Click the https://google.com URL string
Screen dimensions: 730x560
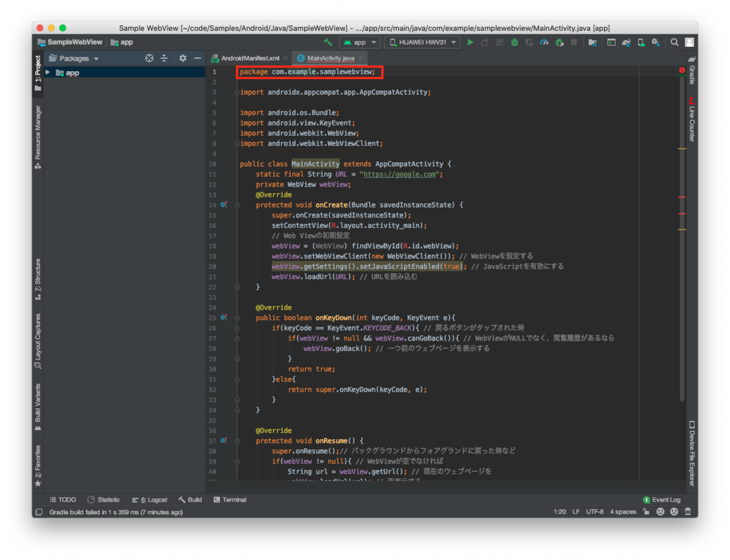tap(400, 174)
